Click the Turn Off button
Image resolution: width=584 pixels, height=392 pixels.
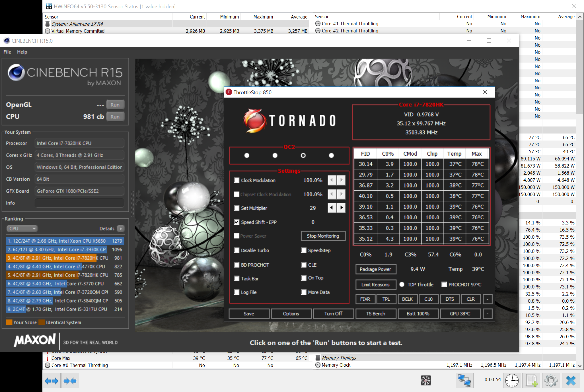[x=333, y=313]
